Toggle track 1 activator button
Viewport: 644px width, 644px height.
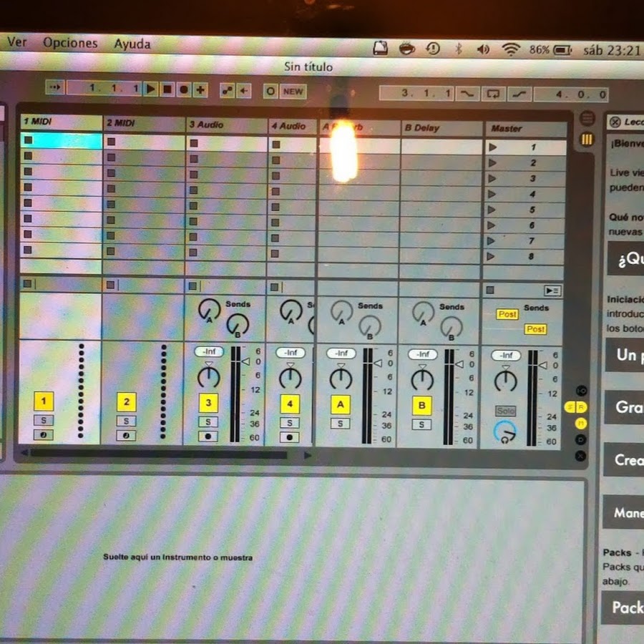coord(44,402)
